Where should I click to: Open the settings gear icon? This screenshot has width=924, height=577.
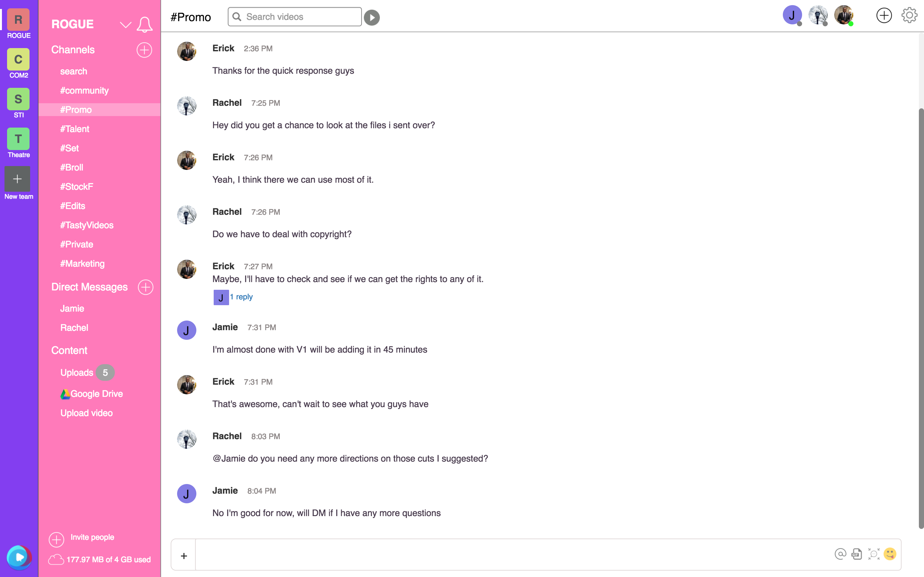click(909, 16)
